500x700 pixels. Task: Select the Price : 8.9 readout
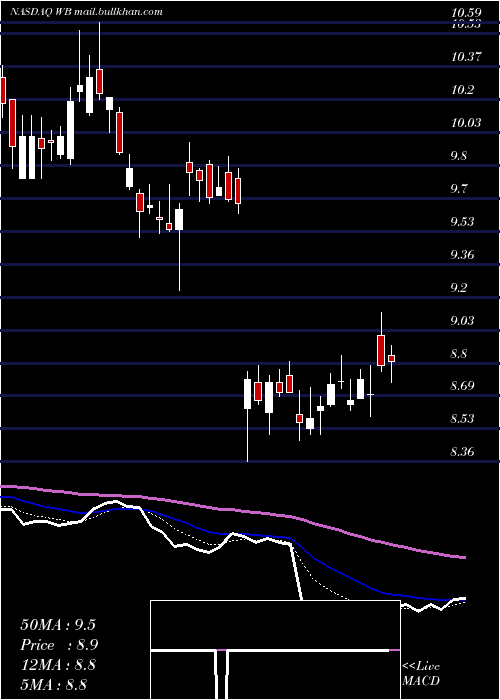click(x=59, y=645)
